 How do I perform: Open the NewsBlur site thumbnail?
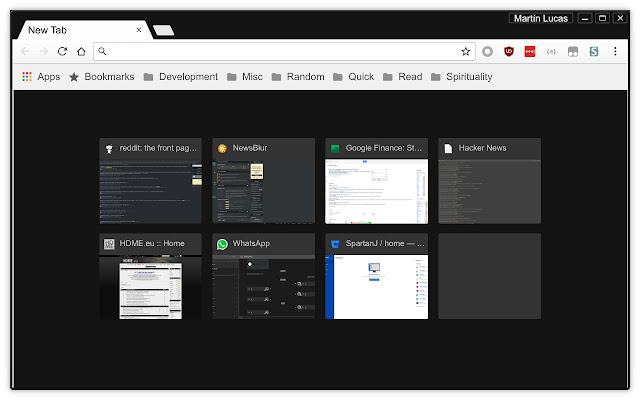point(264,181)
